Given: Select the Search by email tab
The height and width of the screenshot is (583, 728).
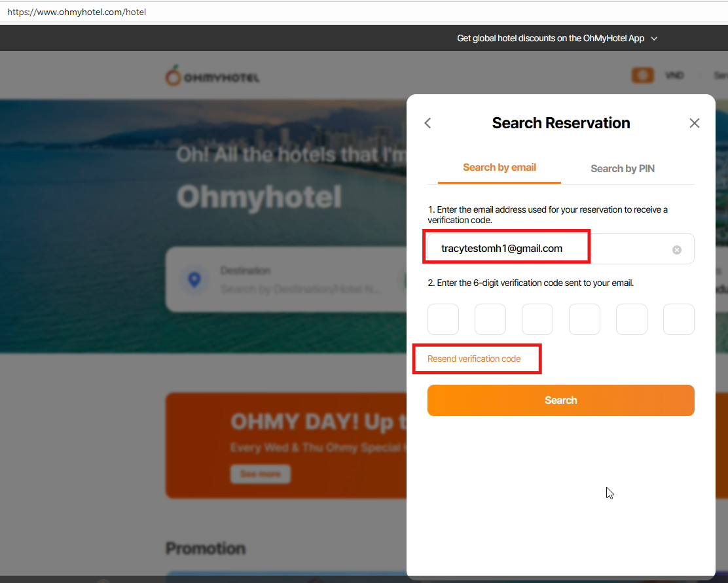Looking at the screenshot, I should (x=500, y=168).
